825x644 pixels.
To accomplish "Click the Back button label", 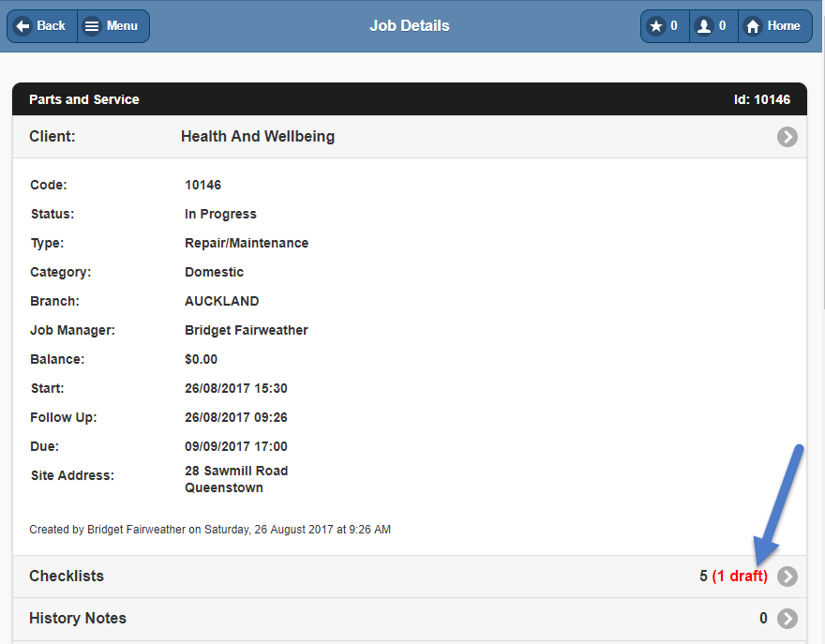I will tap(52, 26).
